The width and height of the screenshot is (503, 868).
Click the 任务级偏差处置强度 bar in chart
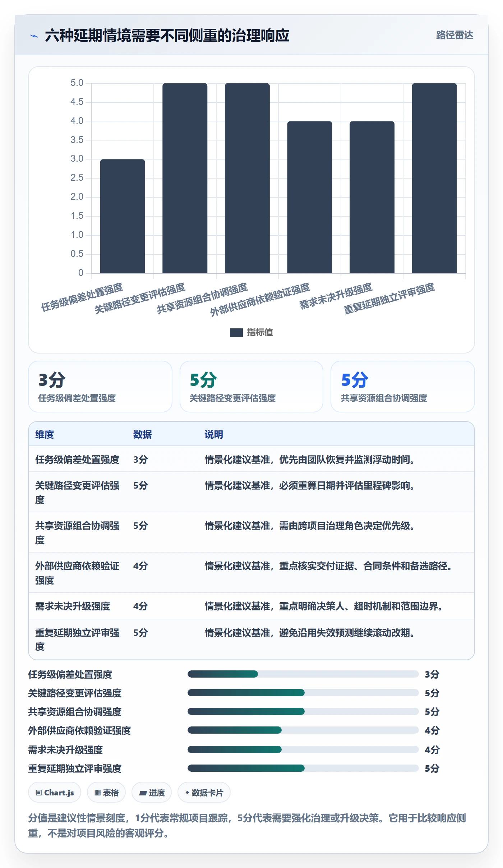(x=123, y=216)
